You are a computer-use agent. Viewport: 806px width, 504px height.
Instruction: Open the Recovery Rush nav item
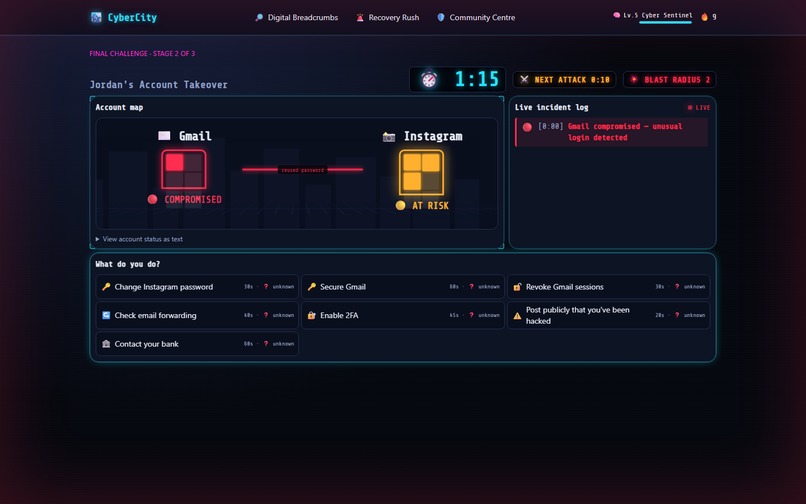(388, 17)
